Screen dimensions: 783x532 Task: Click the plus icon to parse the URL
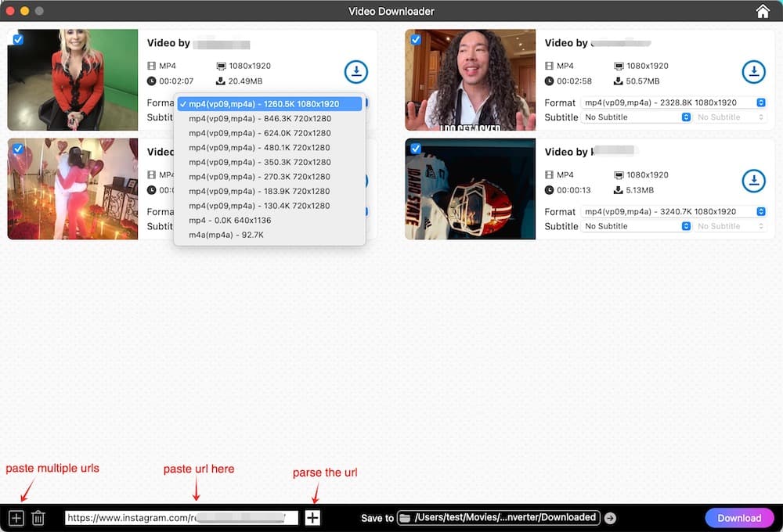[x=312, y=518]
